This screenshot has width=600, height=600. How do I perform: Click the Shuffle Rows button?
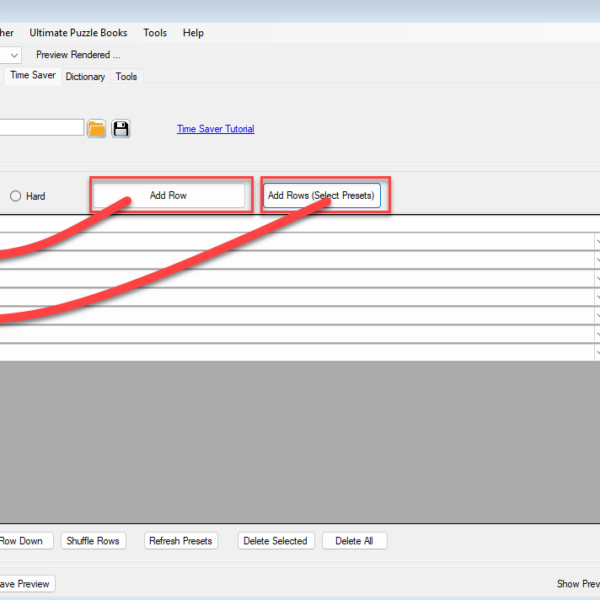pos(93,541)
